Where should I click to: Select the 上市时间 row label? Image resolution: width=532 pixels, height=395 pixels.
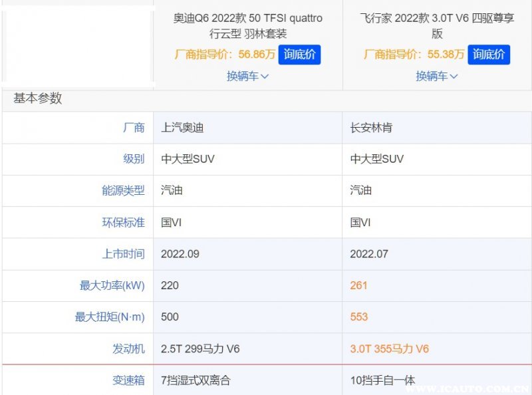(123, 254)
